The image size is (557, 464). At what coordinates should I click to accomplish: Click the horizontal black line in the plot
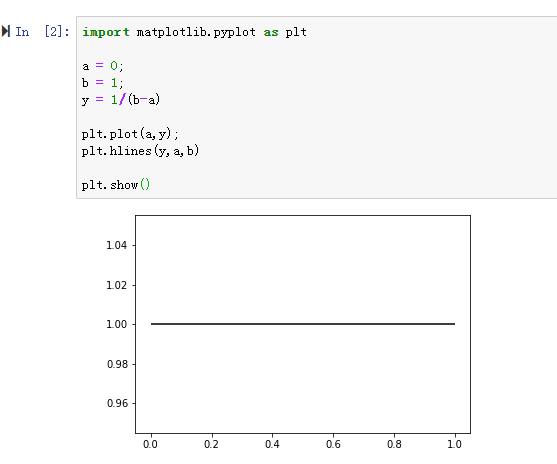(303, 324)
